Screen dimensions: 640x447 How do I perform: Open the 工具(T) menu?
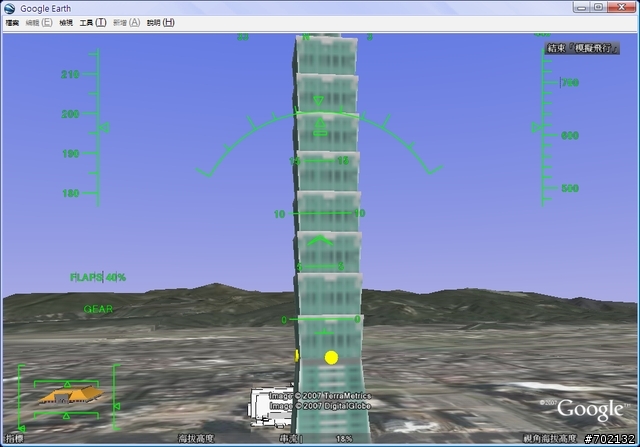click(x=93, y=23)
